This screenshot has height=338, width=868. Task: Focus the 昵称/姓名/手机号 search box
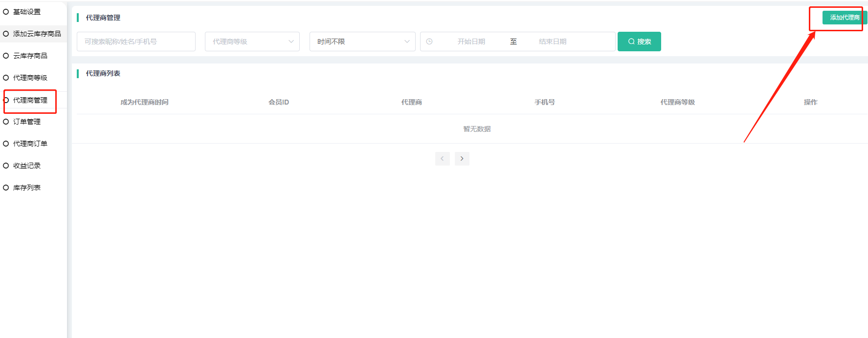pyautogui.click(x=136, y=42)
